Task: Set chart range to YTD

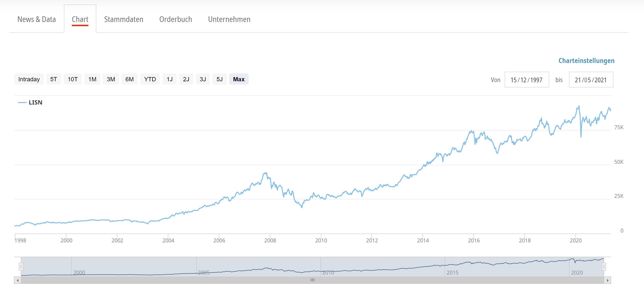Action: coord(150,79)
